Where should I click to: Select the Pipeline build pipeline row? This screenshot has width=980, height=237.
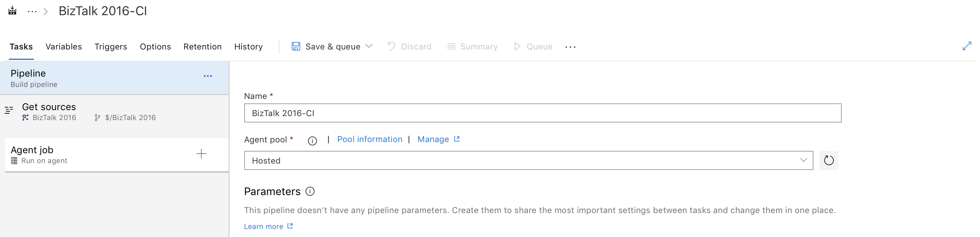115,78
